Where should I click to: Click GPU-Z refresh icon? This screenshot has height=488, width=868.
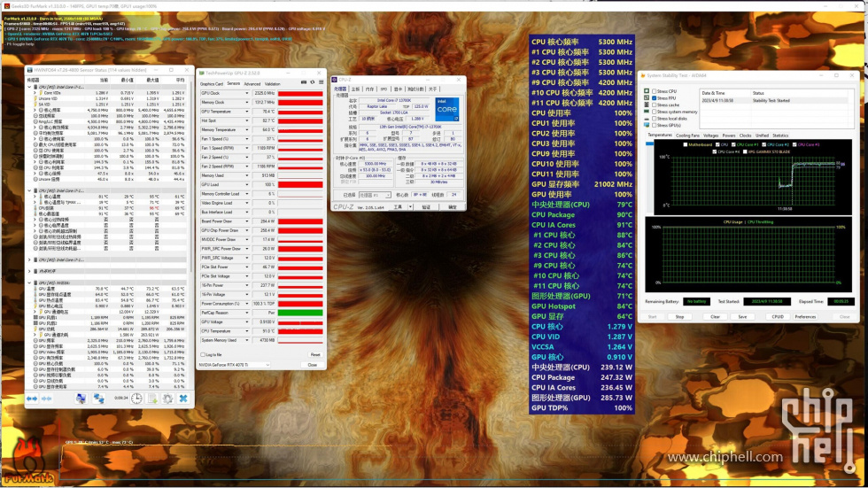pos(312,82)
